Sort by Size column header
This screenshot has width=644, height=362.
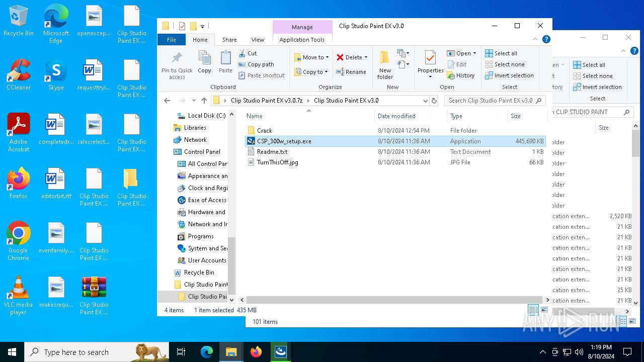[527, 116]
